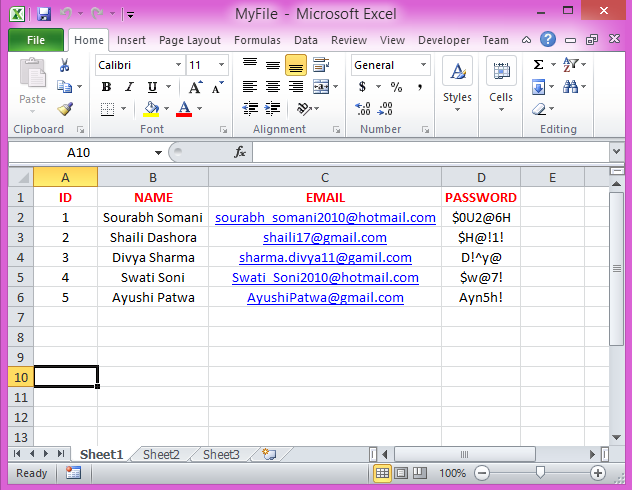
Task: Activate the Format Painter brush
Action: [64, 109]
